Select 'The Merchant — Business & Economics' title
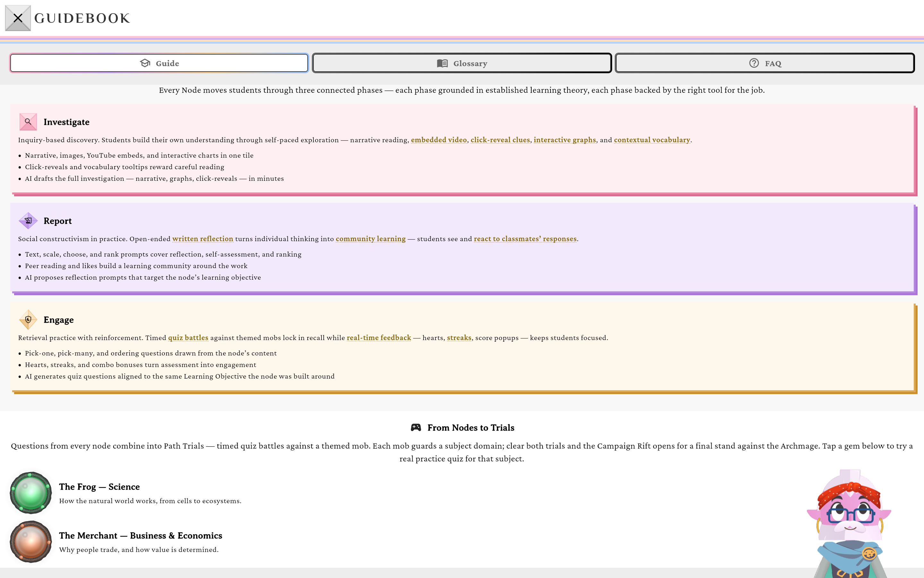 [x=141, y=536]
